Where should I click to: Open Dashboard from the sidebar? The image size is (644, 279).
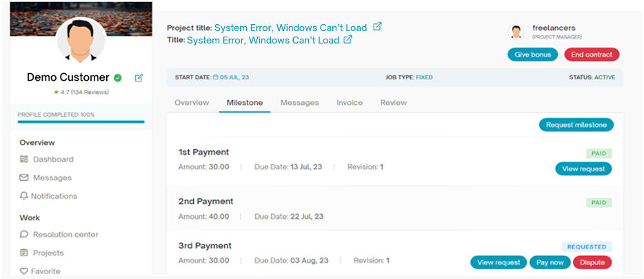pyautogui.click(x=52, y=160)
